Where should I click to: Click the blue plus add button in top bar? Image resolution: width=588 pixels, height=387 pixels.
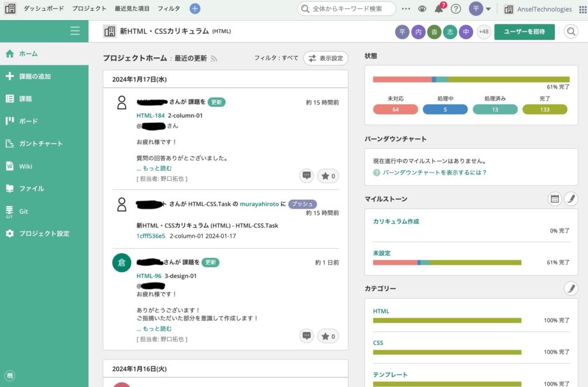coord(195,8)
